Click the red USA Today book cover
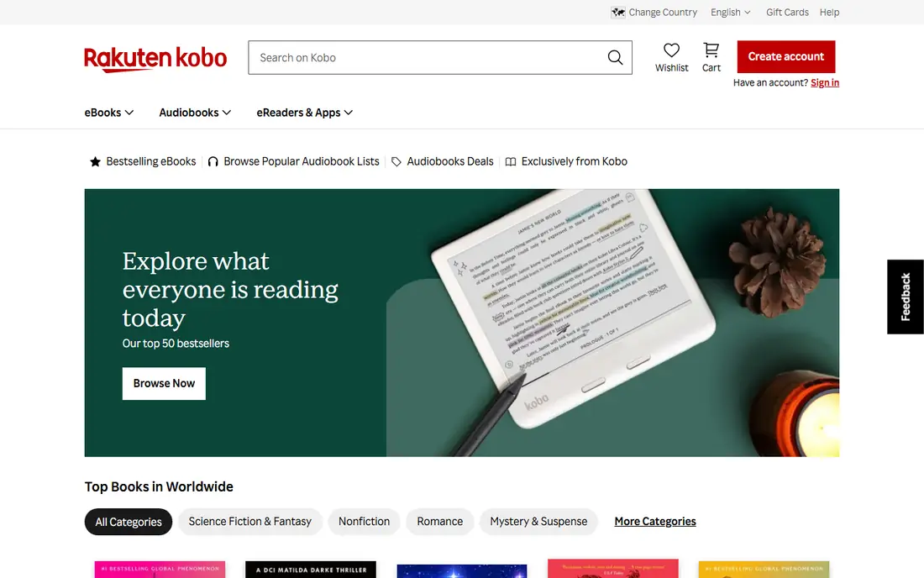This screenshot has width=924, height=578. click(x=613, y=569)
